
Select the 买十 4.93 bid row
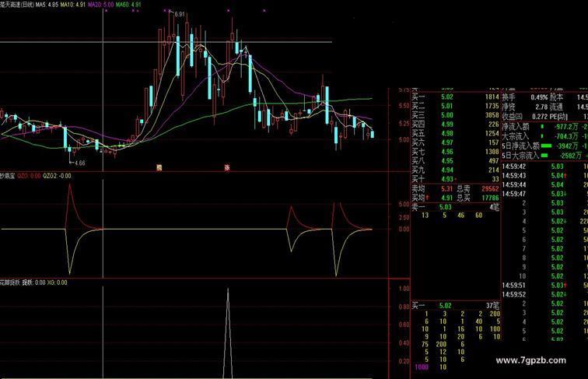tap(455, 179)
